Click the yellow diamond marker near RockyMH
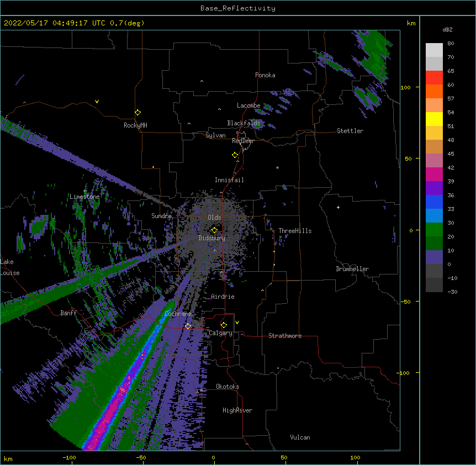This screenshot has height=465, width=476. point(138,113)
